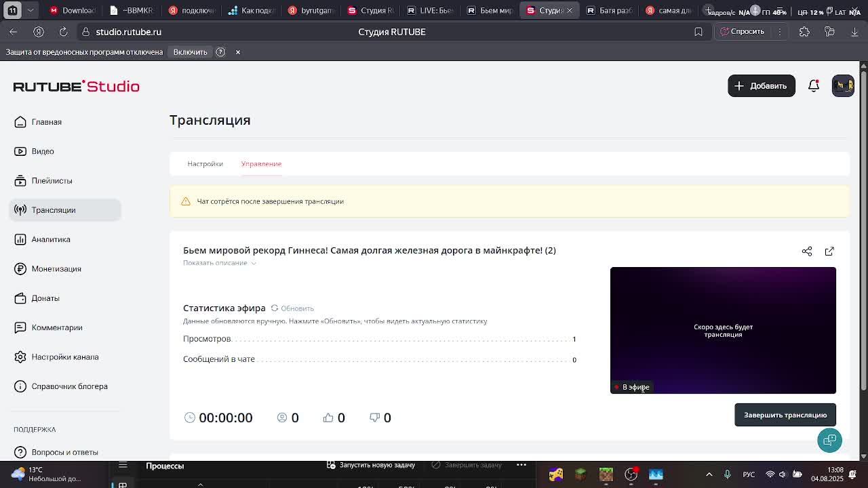This screenshot has height=488, width=868.
Task: Open browser extensions puzzle icon
Action: click(804, 32)
